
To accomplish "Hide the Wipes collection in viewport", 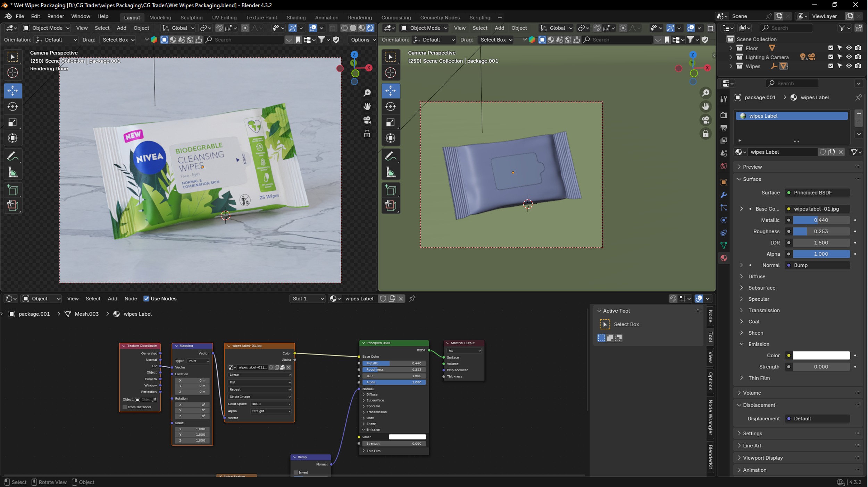I will (x=849, y=66).
